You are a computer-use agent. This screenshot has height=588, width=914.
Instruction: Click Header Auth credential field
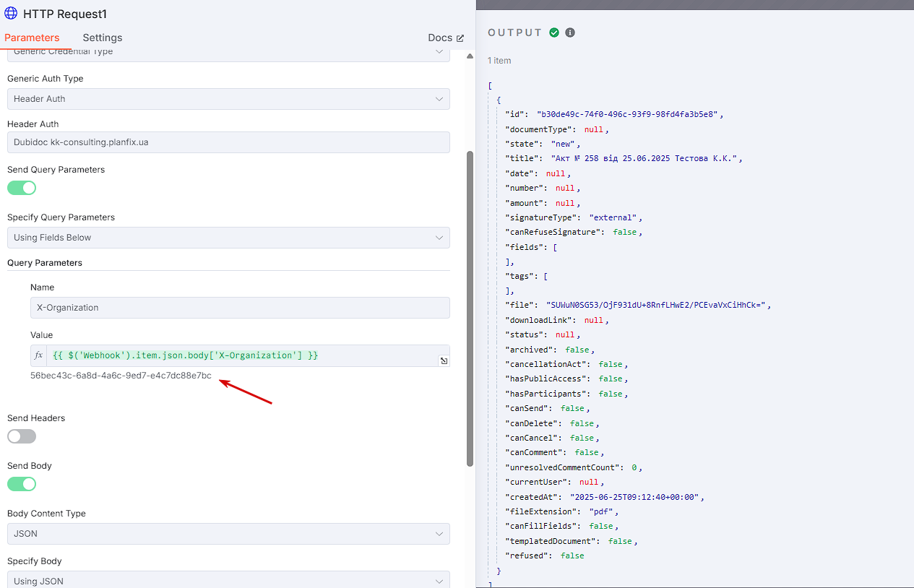pyautogui.click(x=228, y=142)
